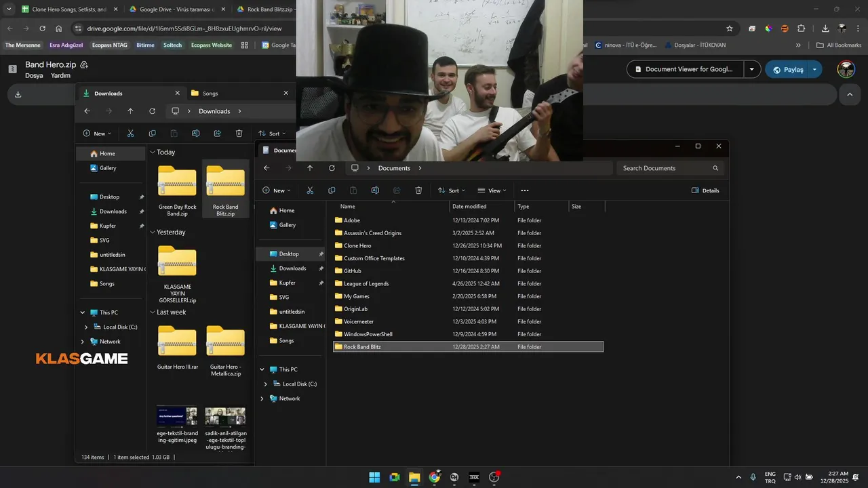868x488 pixels.
Task: Open The Mersenne bookmark
Action: coord(23,45)
